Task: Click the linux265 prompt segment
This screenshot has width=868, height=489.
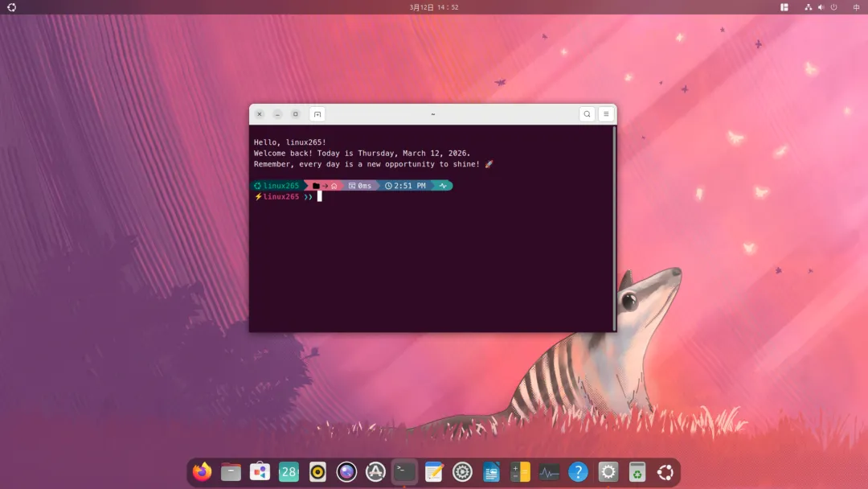Action: 277,186
